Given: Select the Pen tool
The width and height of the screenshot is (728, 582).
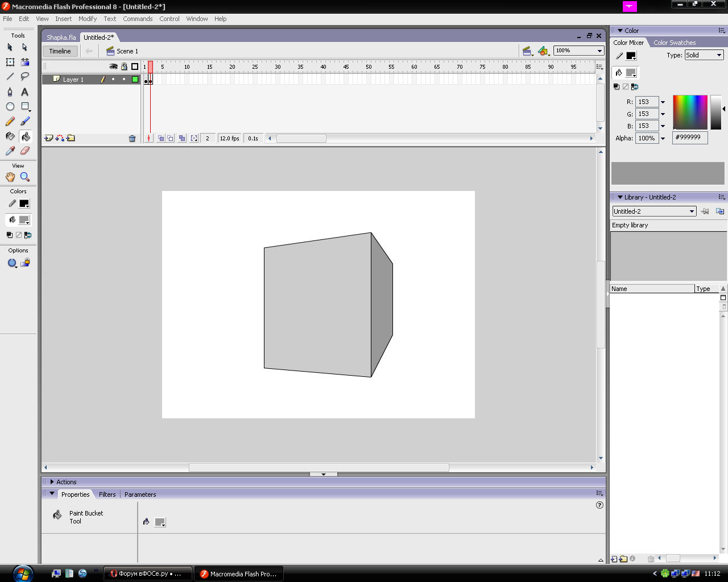Looking at the screenshot, I should pyautogui.click(x=10, y=92).
